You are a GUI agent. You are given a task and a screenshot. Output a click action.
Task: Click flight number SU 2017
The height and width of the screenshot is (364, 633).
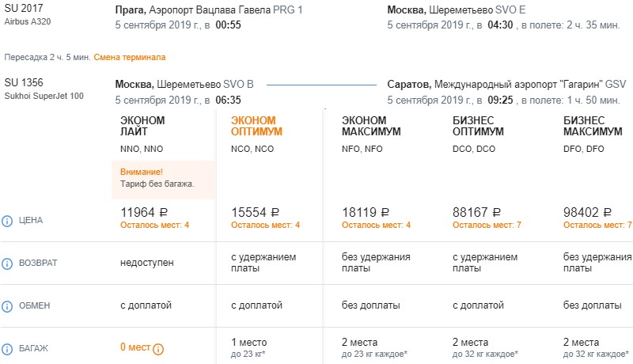[22, 9]
